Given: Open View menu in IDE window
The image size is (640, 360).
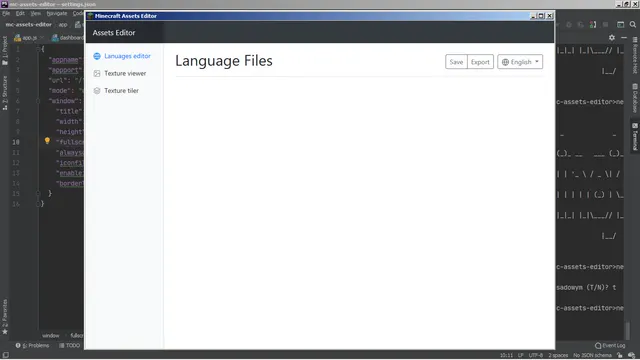Looking at the screenshot, I should click(x=36, y=13).
